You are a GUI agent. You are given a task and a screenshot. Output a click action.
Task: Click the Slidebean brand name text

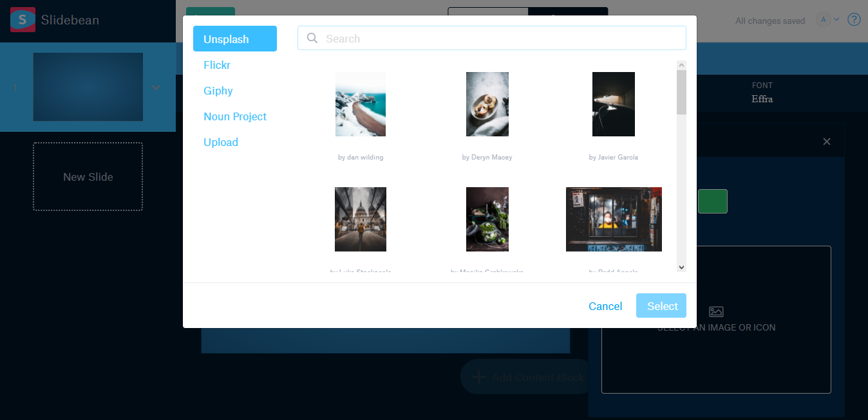pyautogui.click(x=70, y=20)
